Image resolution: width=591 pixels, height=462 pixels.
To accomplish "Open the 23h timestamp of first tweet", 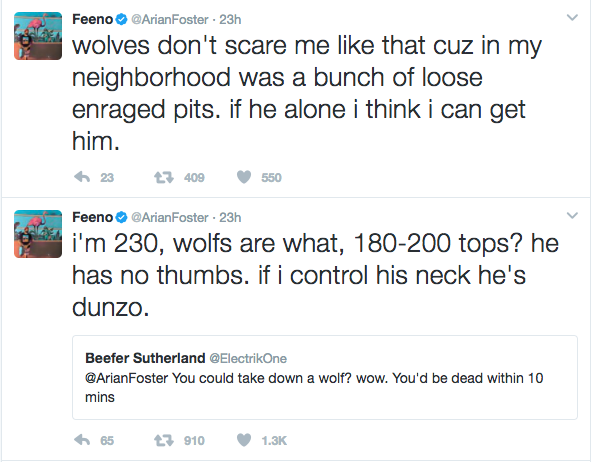I will [230, 20].
